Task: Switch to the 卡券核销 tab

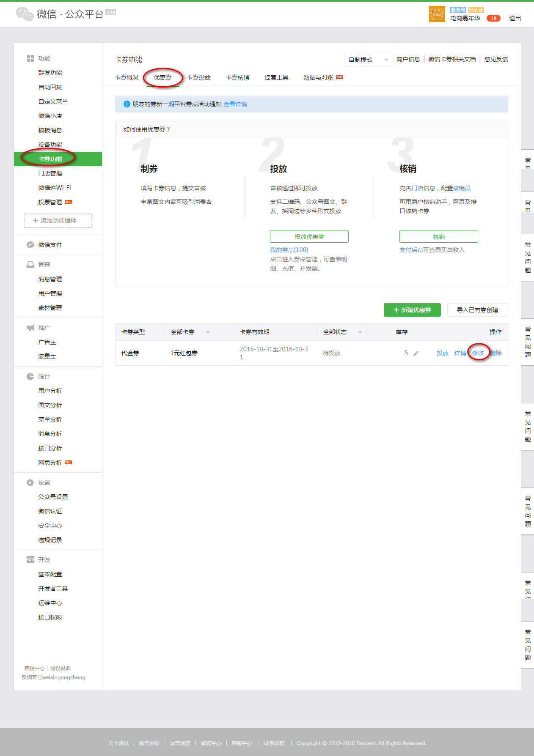Action: 237,77
